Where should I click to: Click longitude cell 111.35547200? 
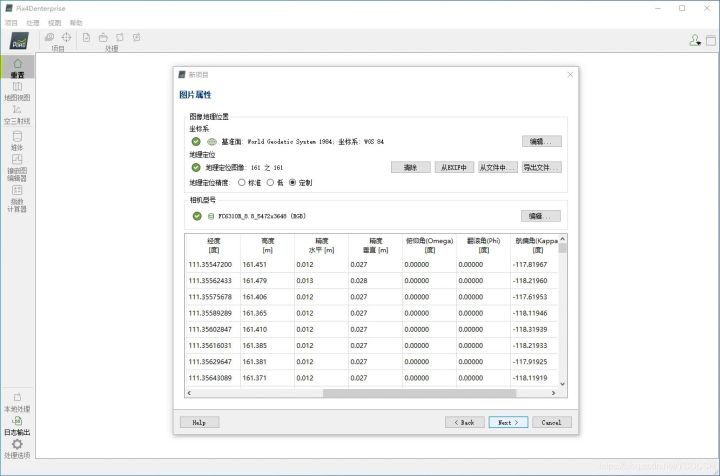210,264
